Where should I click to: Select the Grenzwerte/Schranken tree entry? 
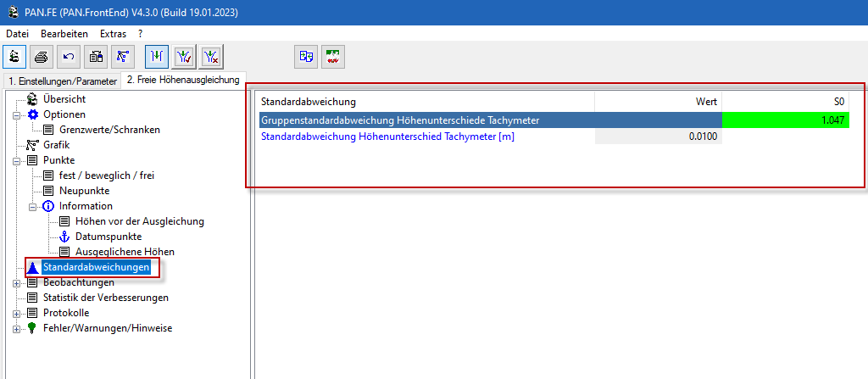pyautogui.click(x=109, y=130)
